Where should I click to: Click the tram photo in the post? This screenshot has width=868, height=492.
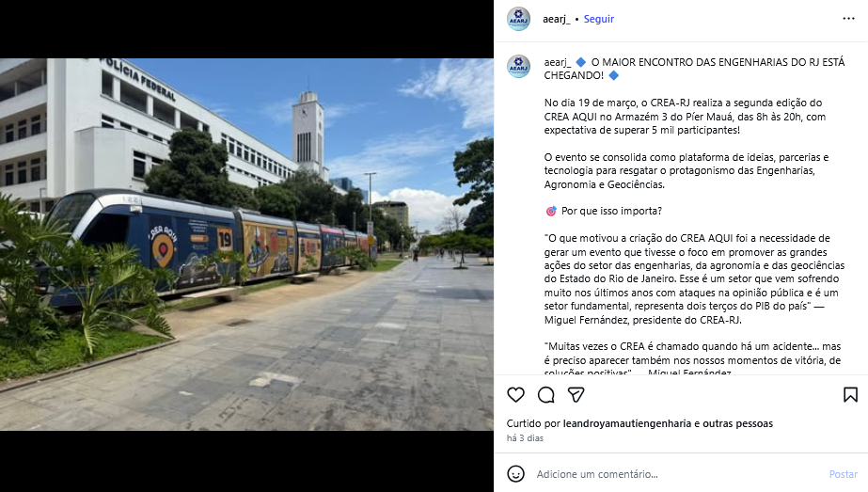(246, 245)
